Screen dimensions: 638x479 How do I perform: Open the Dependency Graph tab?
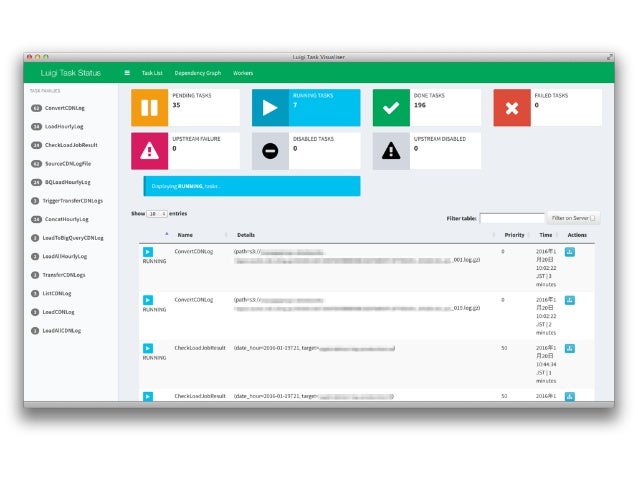click(x=198, y=73)
